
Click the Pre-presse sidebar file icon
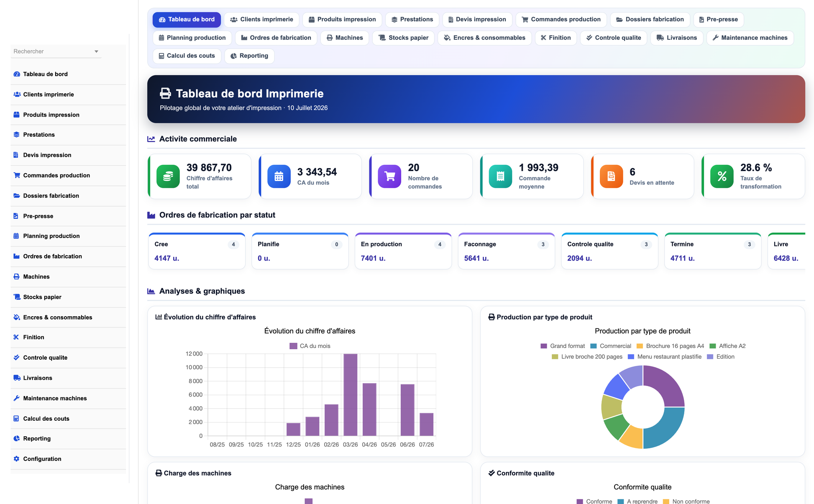(x=16, y=216)
